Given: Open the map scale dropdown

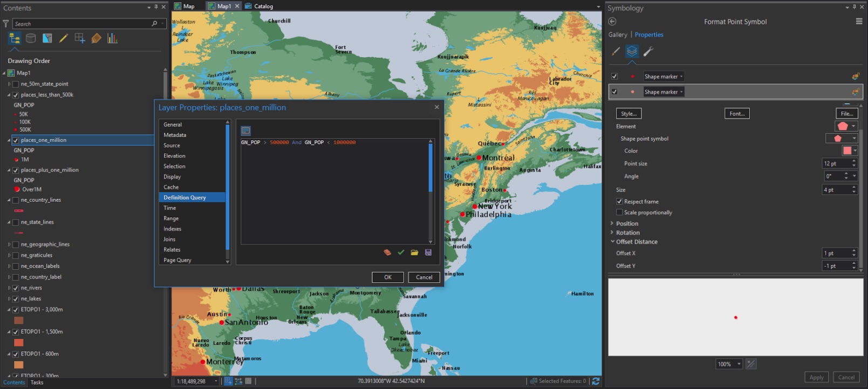Looking at the screenshot, I should point(216,381).
